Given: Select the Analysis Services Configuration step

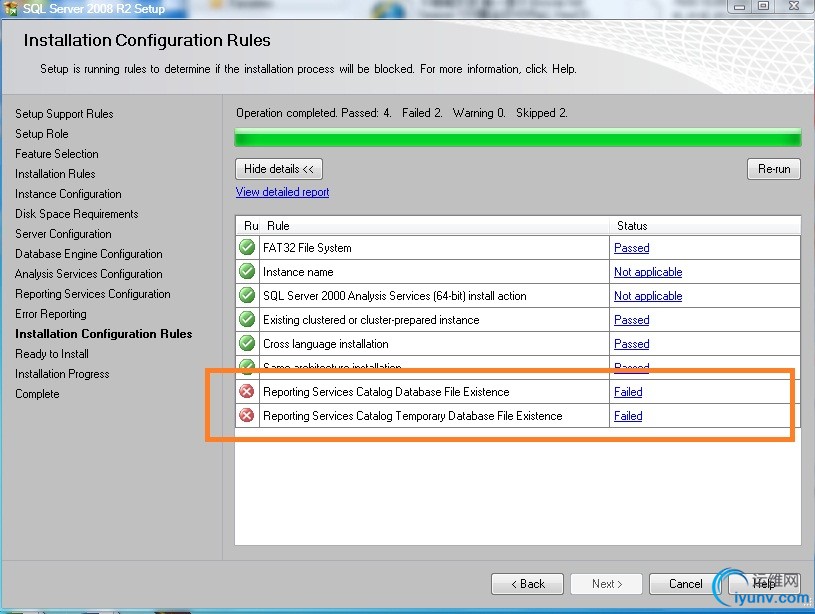Looking at the screenshot, I should click(88, 274).
